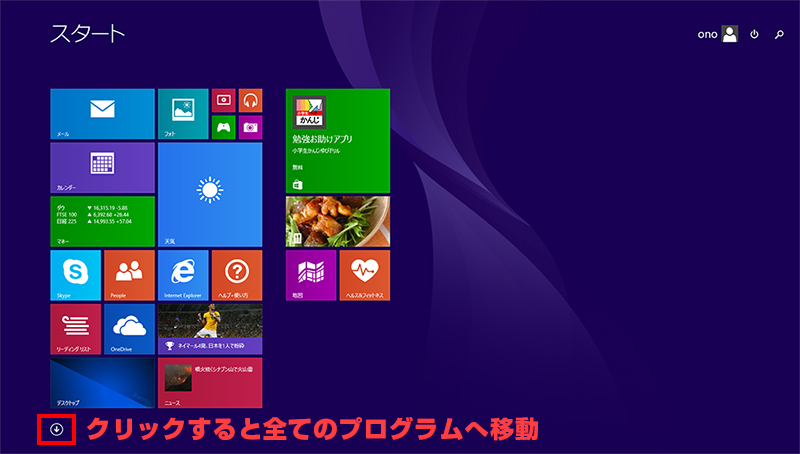The width and height of the screenshot is (800, 454).
Task: Open the search magnifier icon
Action: 779,34
